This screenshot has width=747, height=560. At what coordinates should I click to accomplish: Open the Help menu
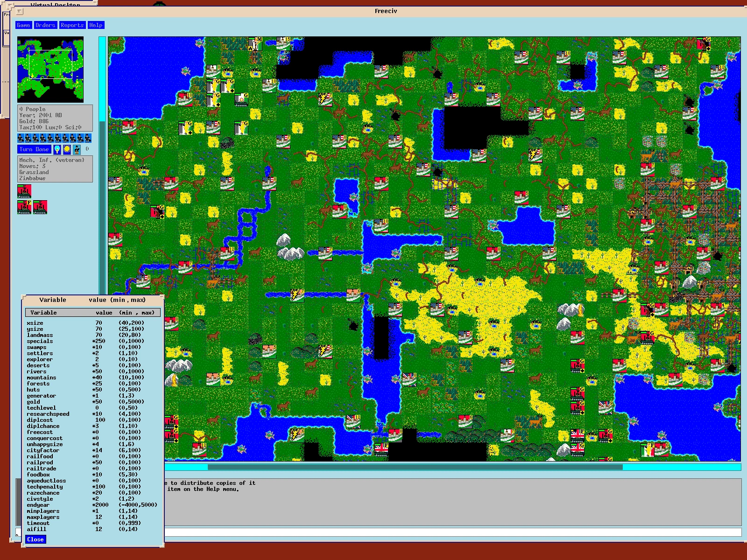tap(96, 25)
